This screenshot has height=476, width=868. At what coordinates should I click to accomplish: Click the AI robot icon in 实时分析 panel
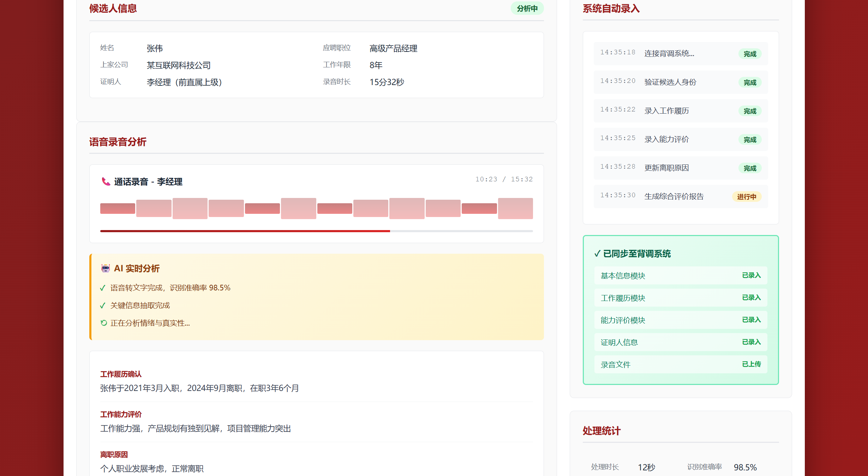(x=105, y=268)
